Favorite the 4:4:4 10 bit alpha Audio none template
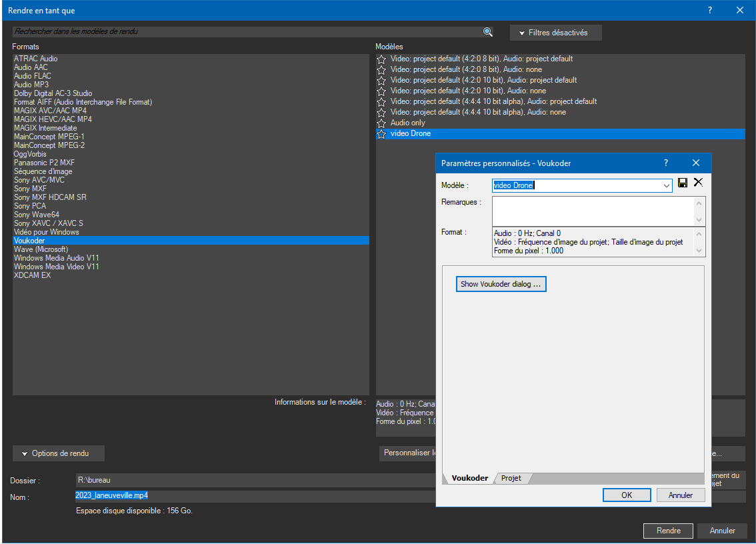This screenshot has width=756, height=544. [381, 113]
